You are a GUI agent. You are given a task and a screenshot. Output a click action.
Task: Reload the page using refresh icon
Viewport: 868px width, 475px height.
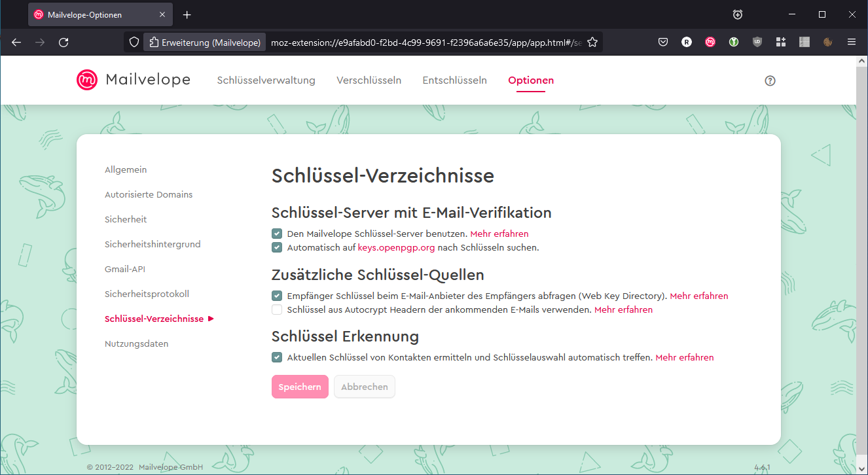[63, 42]
